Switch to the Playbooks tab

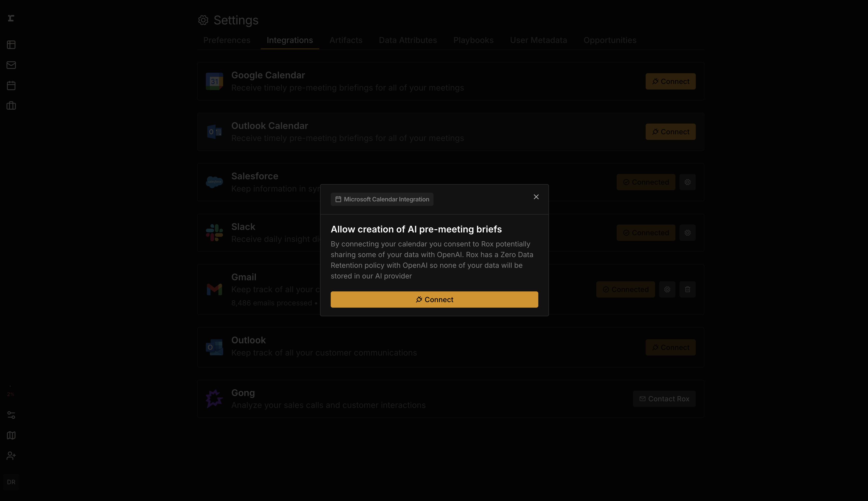(473, 40)
